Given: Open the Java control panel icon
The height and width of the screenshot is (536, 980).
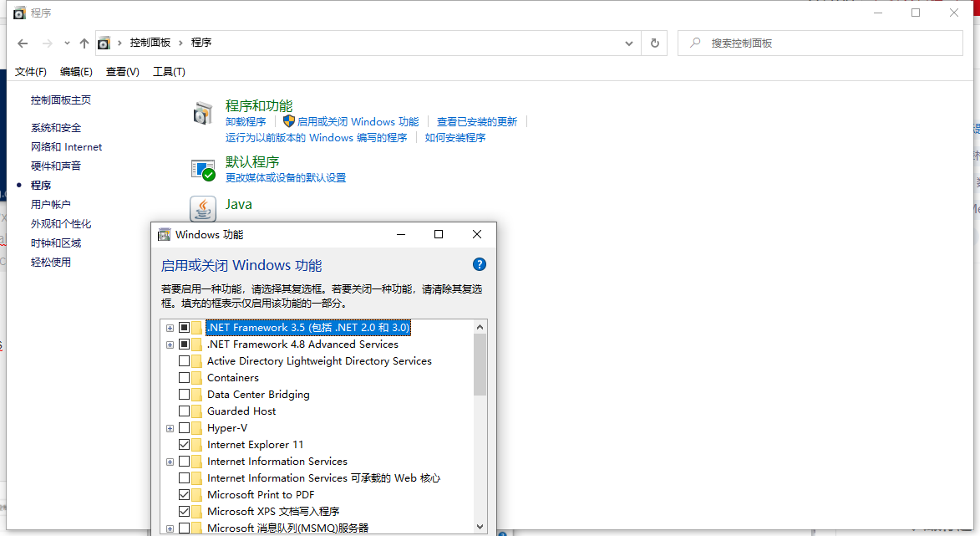Looking at the screenshot, I should pyautogui.click(x=203, y=209).
